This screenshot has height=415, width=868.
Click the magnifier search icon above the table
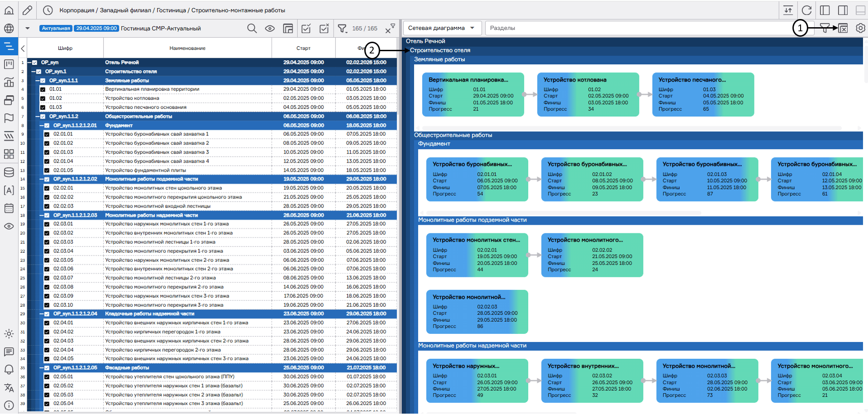pyautogui.click(x=252, y=29)
